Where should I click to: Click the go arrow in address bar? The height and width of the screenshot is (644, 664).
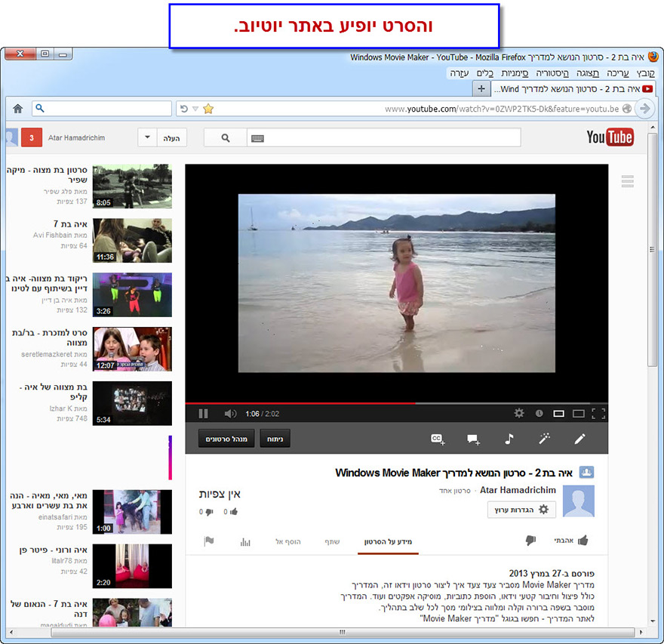[645, 109]
